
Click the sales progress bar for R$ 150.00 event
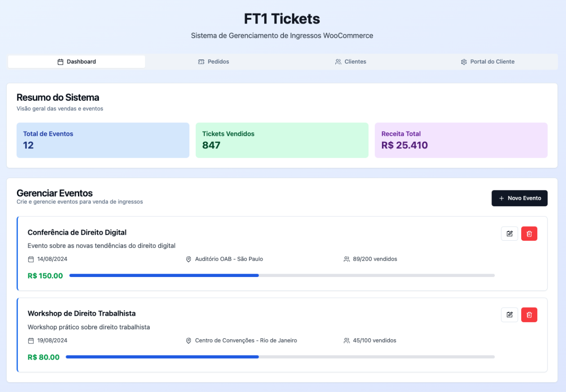[x=282, y=275]
